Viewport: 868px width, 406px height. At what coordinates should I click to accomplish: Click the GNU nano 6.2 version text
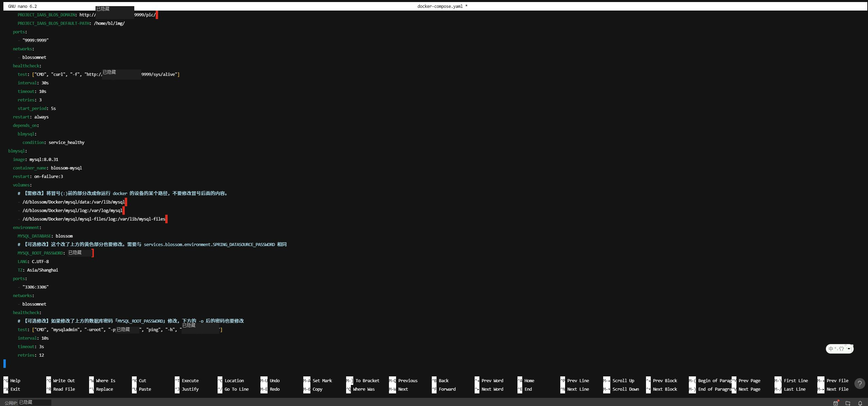click(x=22, y=6)
